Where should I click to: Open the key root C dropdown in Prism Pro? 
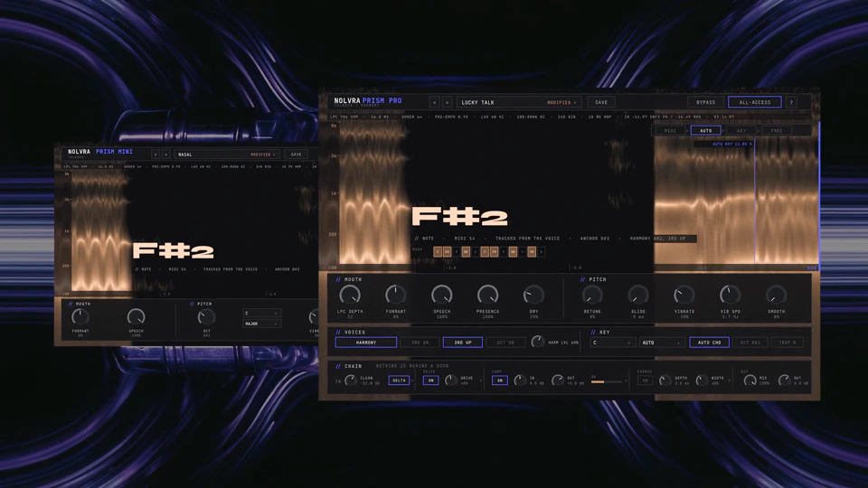point(612,343)
